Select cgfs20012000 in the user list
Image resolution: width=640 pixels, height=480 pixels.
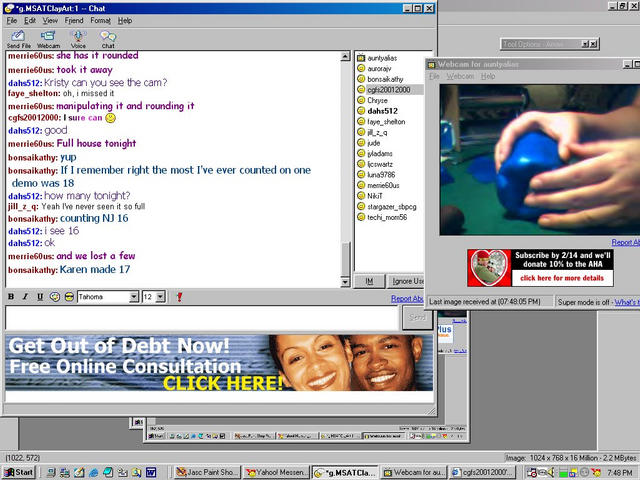pyautogui.click(x=389, y=90)
